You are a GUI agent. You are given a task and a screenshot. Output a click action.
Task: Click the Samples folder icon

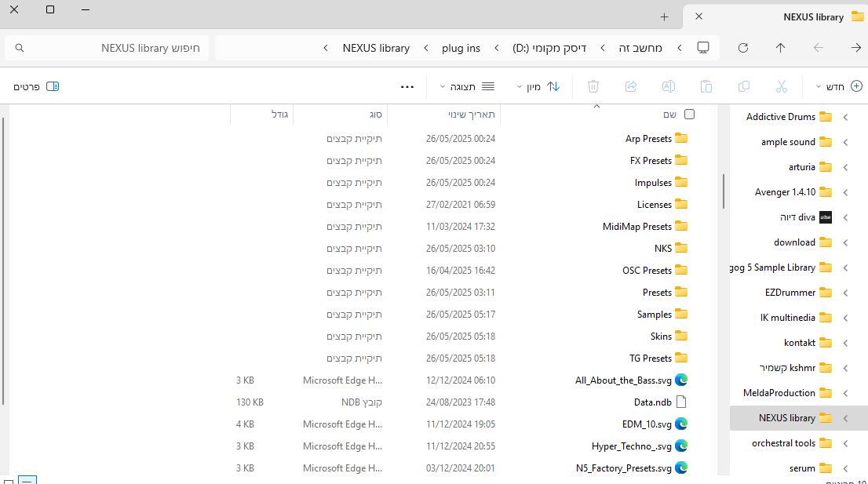coord(681,315)
